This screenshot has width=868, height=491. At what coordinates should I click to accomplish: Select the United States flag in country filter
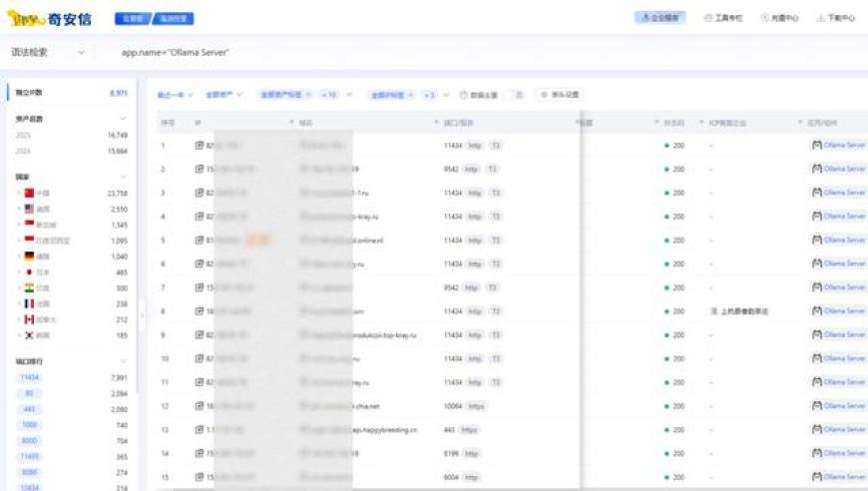tap(29, 209)
